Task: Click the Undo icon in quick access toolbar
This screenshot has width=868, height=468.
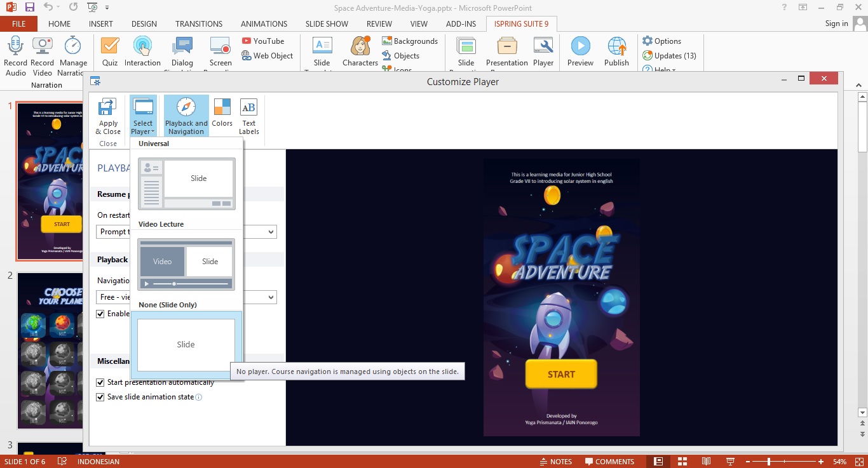Action: click(x=49, y=8)
